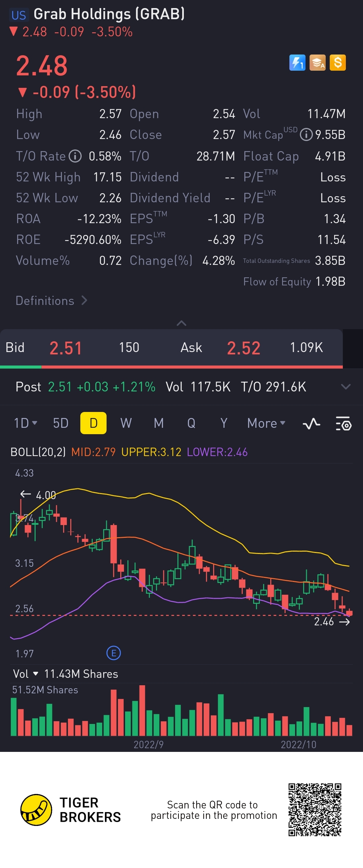This screenshot has height=868, width=363.
Task: Open Mkt Cap info tooltip icon
Action: click(306, 135)
